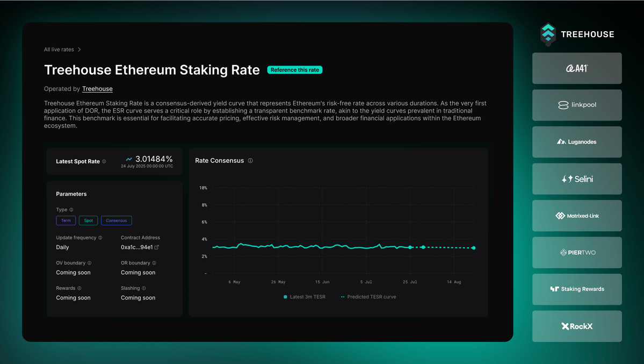Click the Treehouse logo icon

pyautogui.click(x=548, y=34)
